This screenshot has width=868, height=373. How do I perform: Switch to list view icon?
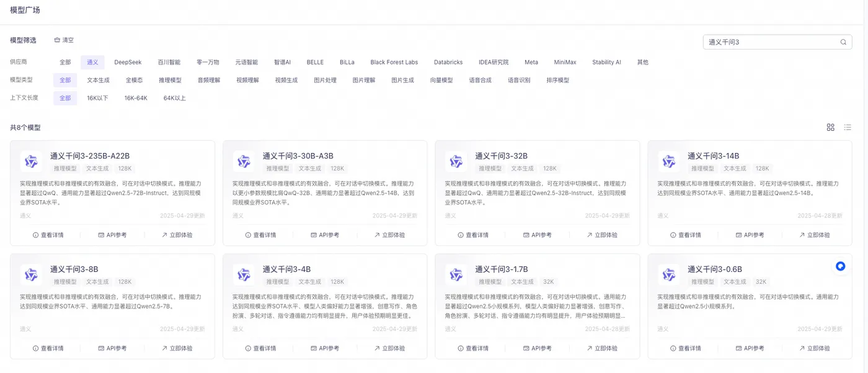click(x=848, y=127)
